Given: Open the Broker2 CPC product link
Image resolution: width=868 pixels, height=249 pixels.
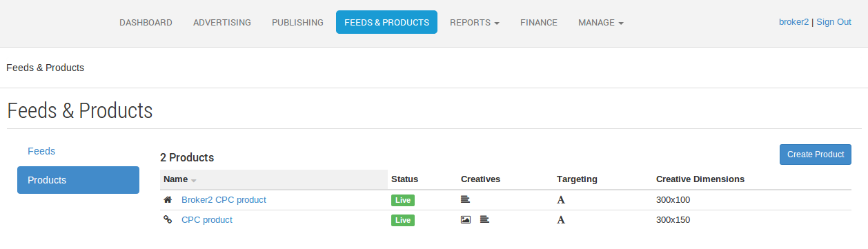Looking at the screenshot, I should click(x=224, y=200).
